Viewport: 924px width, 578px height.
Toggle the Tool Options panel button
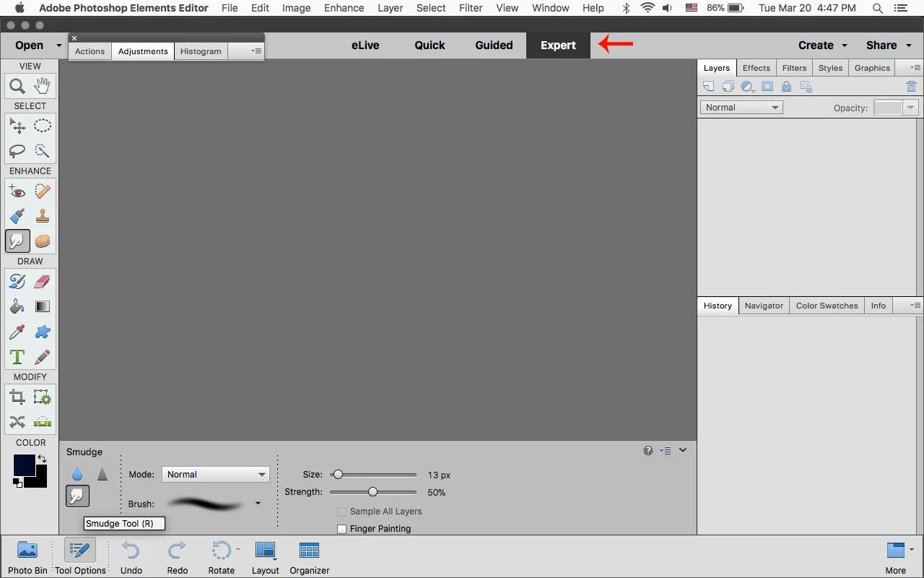tap(80, 556)
